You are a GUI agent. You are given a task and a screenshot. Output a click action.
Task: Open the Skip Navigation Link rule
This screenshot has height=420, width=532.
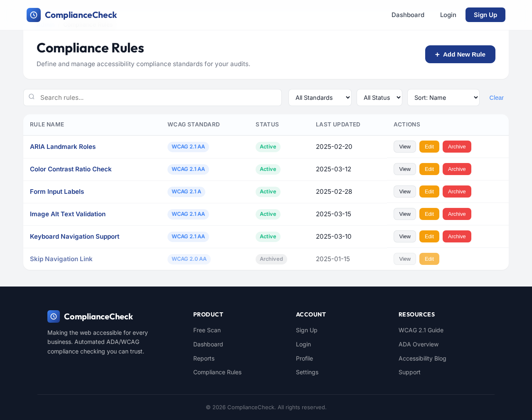point(61,259)
